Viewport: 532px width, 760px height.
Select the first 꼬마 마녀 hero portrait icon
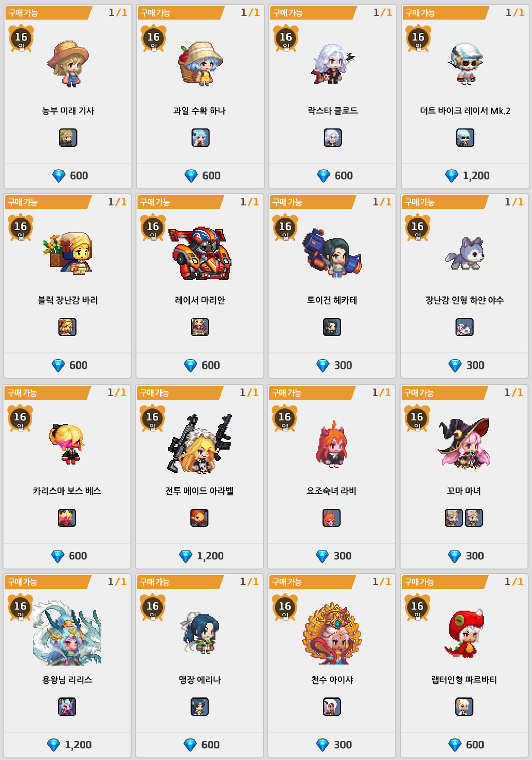453,518
